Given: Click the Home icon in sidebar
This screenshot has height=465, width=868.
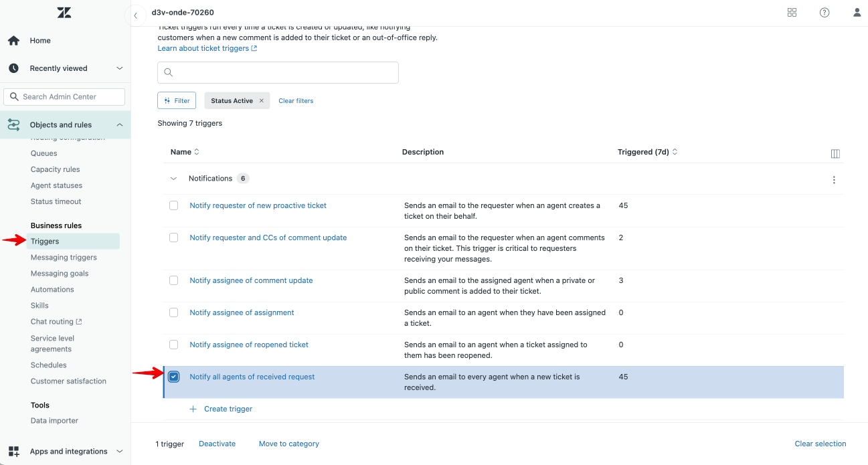Looking at the screenshot, I should [13, 41].
